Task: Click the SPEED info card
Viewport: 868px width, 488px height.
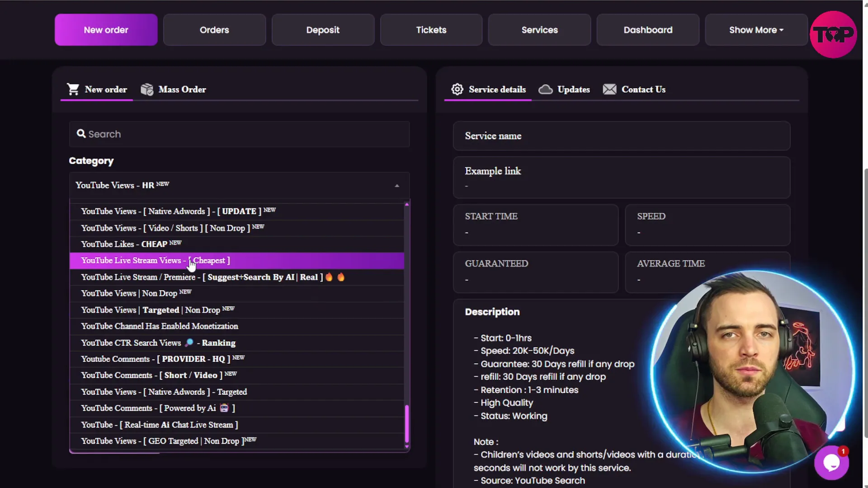Action: point(708,225)
